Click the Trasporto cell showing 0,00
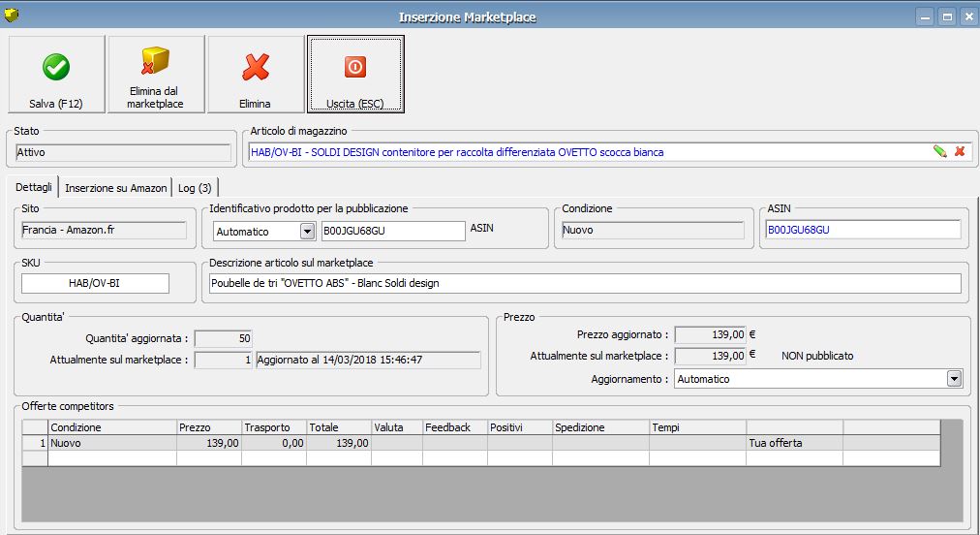This screenshot has height=535, width=980. pos(274,443)
